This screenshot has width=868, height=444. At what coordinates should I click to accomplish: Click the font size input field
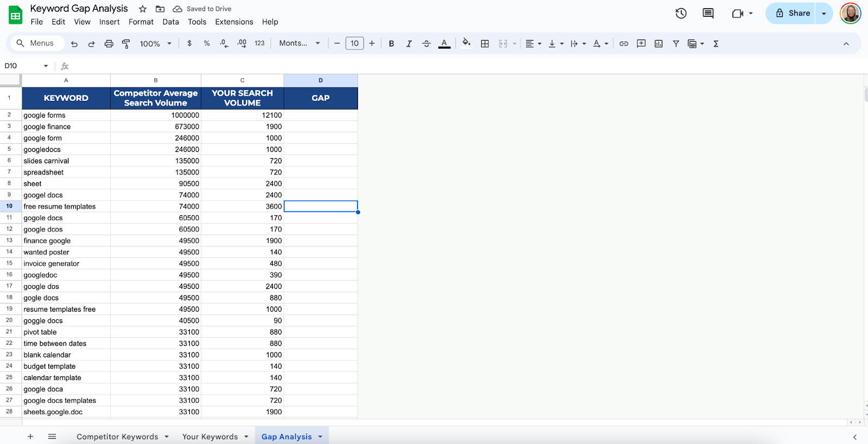pos(354,44)
